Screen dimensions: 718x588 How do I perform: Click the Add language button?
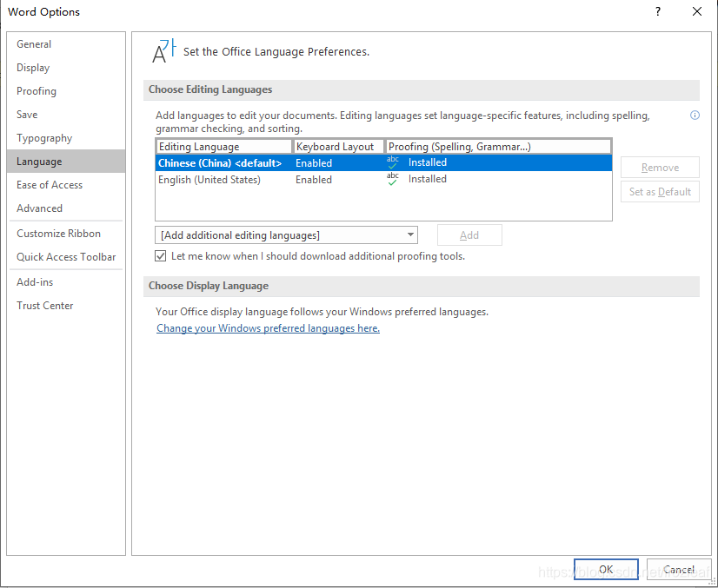pos(469,235)
